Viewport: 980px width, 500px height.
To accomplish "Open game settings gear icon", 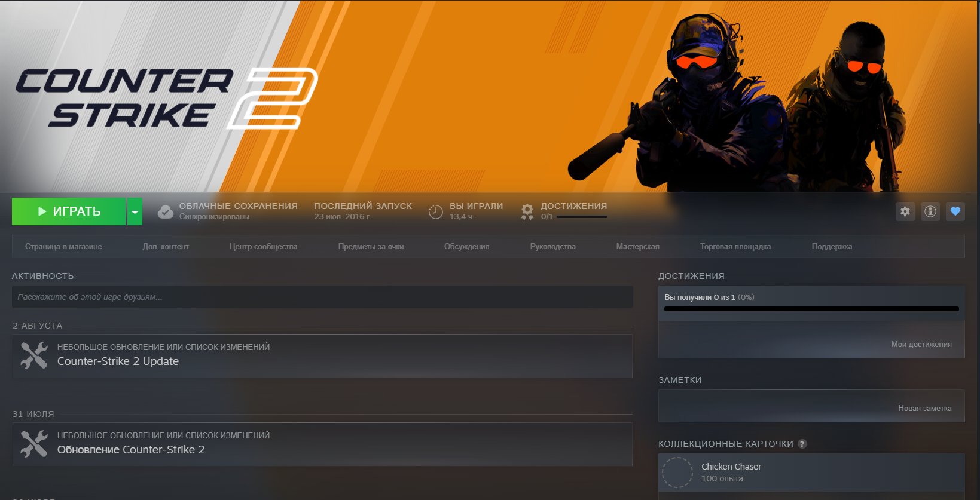I will 905,211.
